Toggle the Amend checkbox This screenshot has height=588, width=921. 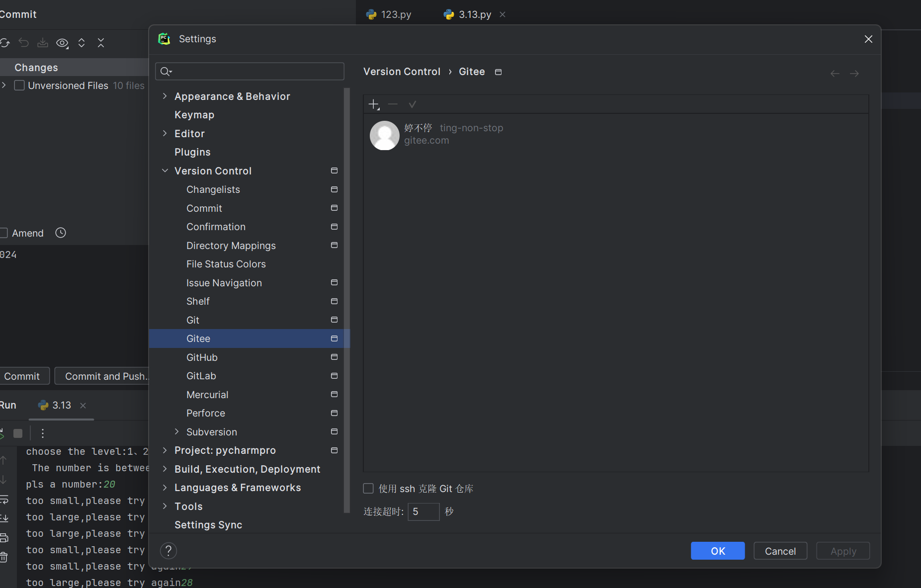4,233
